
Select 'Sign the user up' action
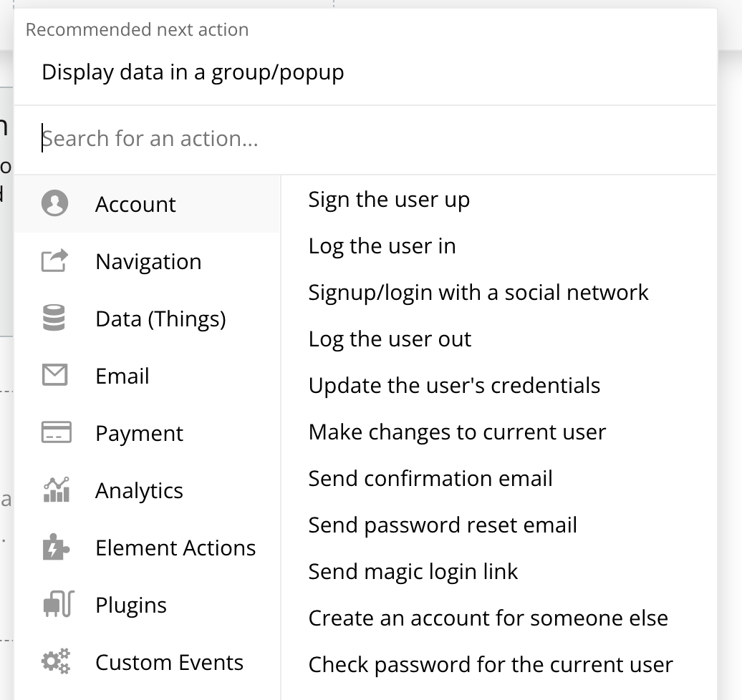tap(389, 200)
